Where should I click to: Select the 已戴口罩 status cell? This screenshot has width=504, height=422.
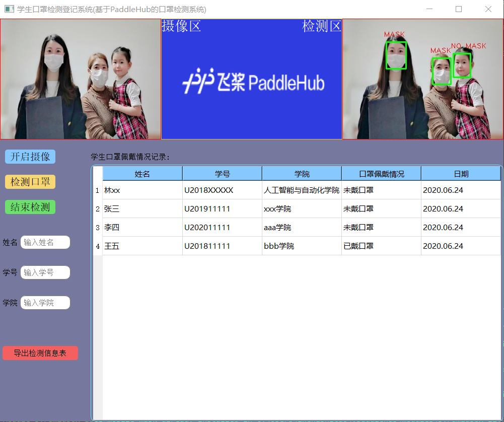[x=382, y=246]
